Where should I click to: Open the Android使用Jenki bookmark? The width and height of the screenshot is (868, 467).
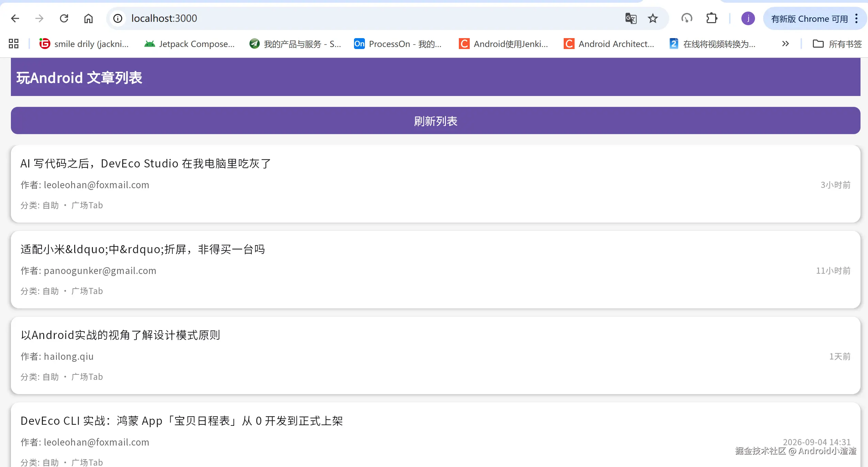[x=503, y=44]
